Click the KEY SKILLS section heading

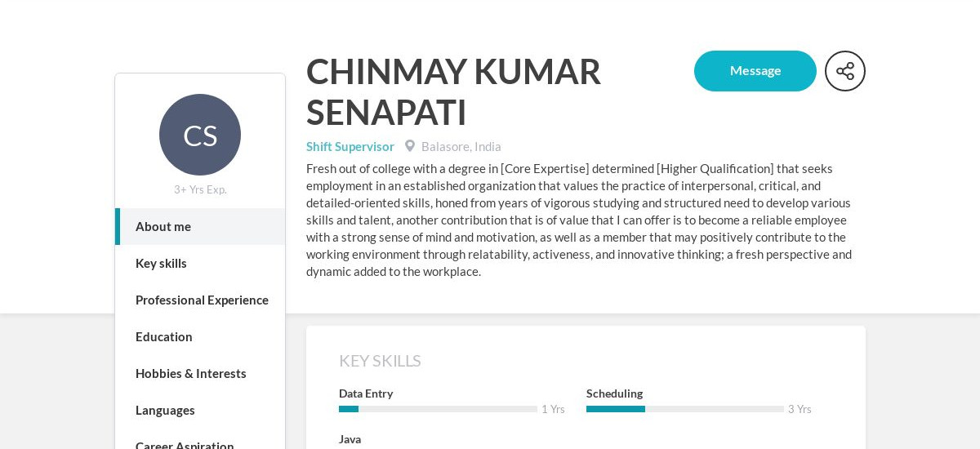coord(380,361)
